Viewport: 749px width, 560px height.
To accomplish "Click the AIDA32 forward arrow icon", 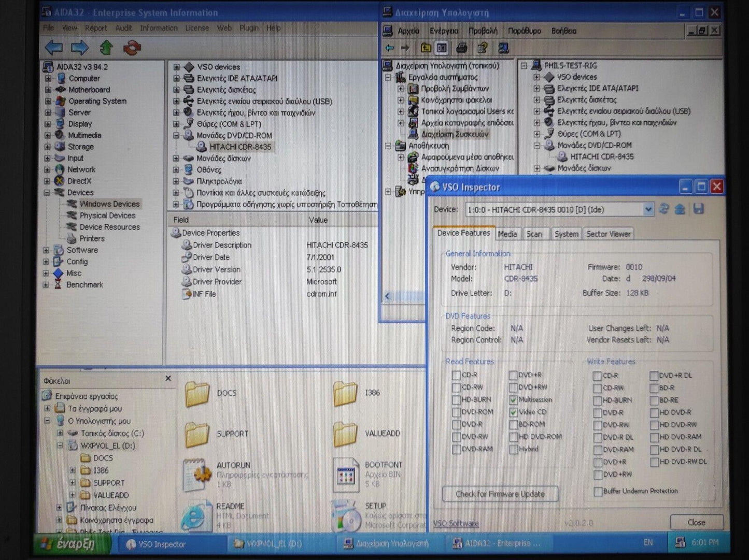I will (79, 48).
